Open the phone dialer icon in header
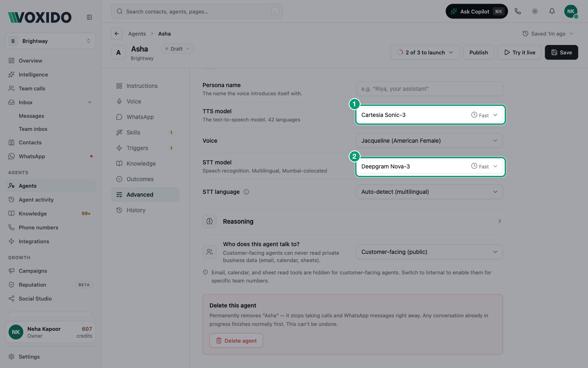The width and height of the screenshot is (588, 368). [518, 11]
